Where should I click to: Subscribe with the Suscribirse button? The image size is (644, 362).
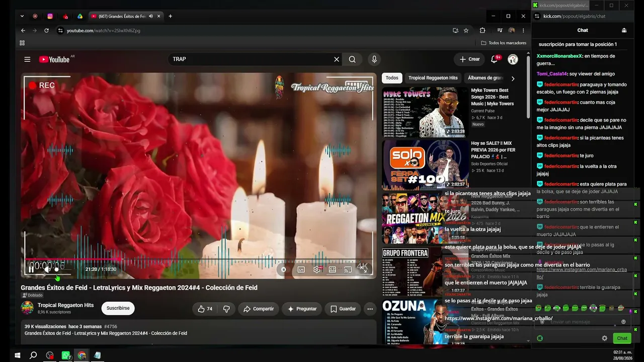[118, 308]
